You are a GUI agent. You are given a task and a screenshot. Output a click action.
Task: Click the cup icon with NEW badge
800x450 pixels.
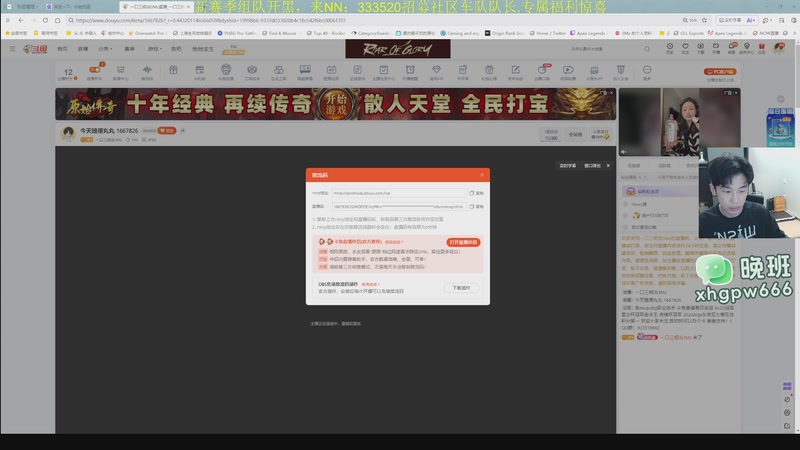(x=542, y=72)
